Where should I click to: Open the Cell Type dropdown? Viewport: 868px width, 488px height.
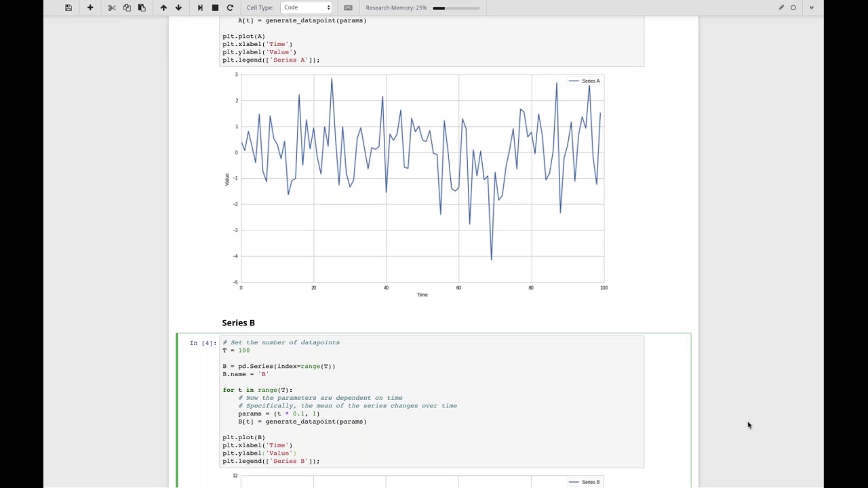point(307,7)
